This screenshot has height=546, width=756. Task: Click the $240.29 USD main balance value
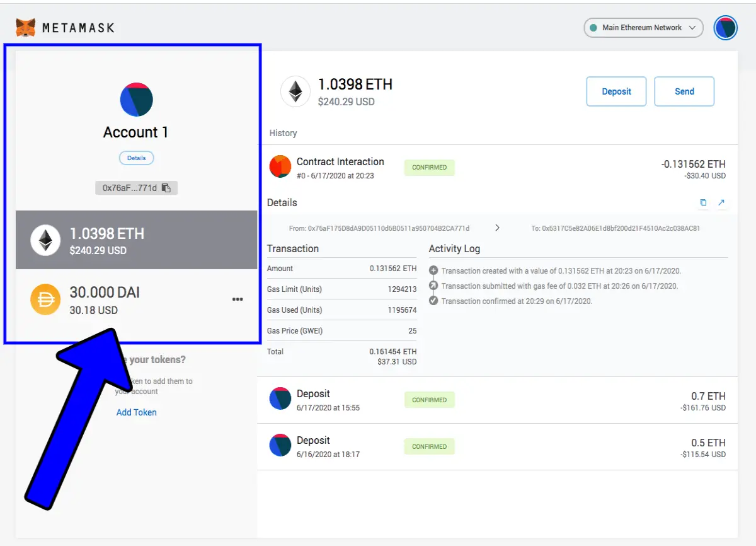pos(346,101)
